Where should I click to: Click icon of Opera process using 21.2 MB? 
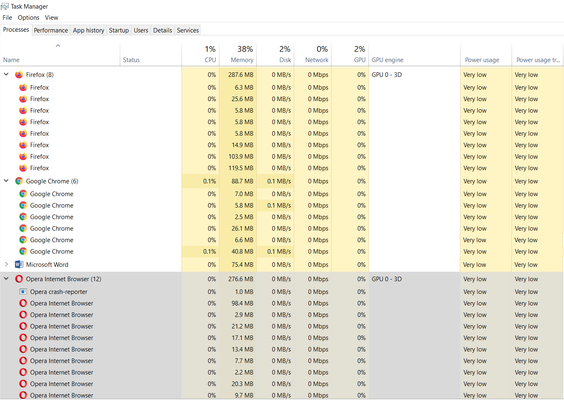pyautogui.click(x=23, y=326)
